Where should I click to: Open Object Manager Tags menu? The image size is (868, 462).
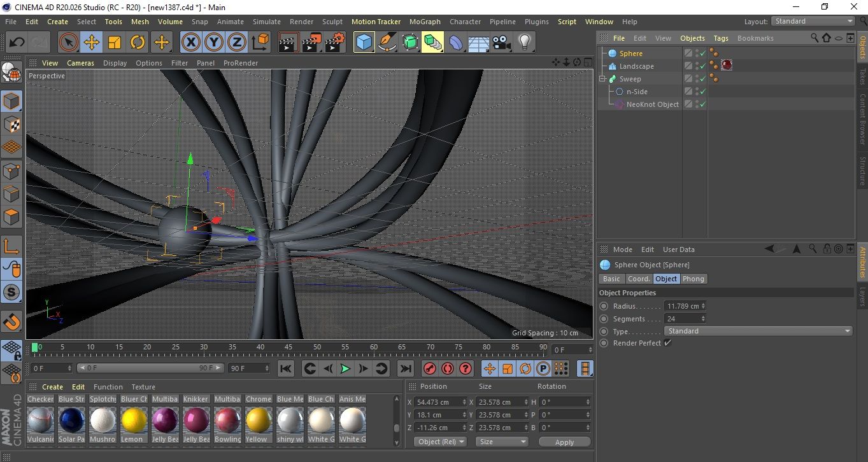click(721, 38)
